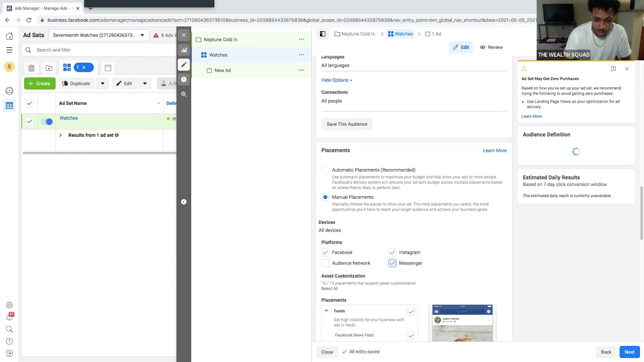Open the clock history icon
The width and height of the screenshot is (644, 362).
(x=184, y=79)
